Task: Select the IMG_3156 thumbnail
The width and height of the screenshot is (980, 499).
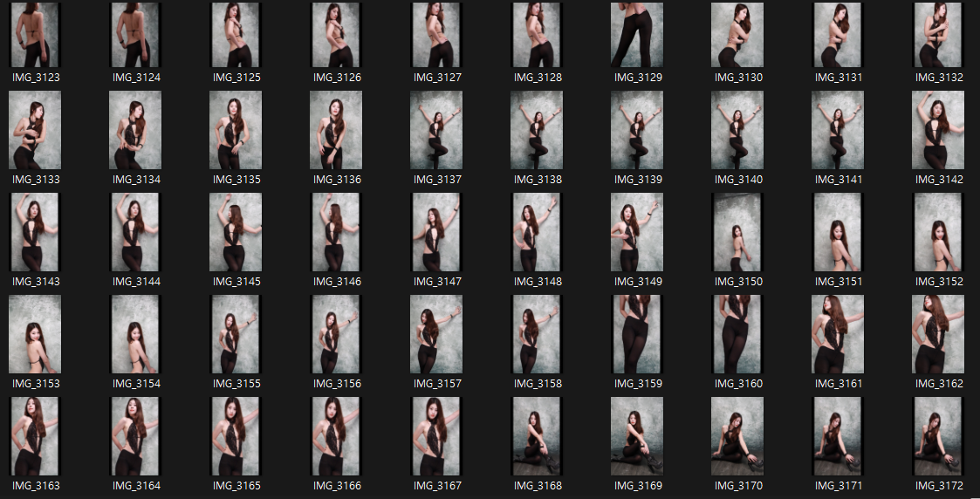Action: tap(336, 334)
